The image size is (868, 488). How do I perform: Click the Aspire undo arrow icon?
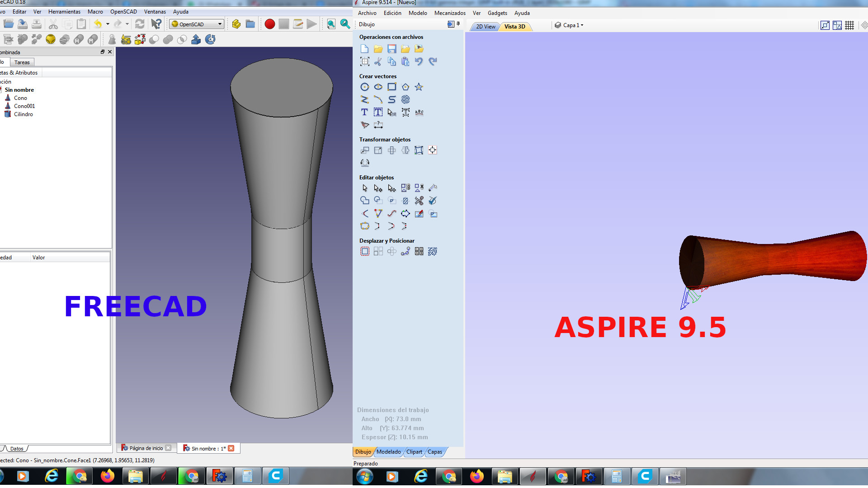pos(419,62)
